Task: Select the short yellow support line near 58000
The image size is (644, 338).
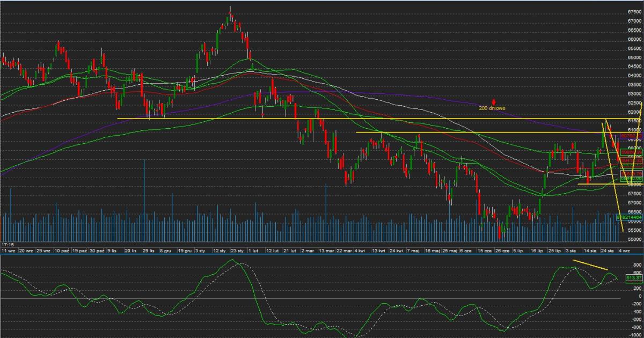Action: 596,184
